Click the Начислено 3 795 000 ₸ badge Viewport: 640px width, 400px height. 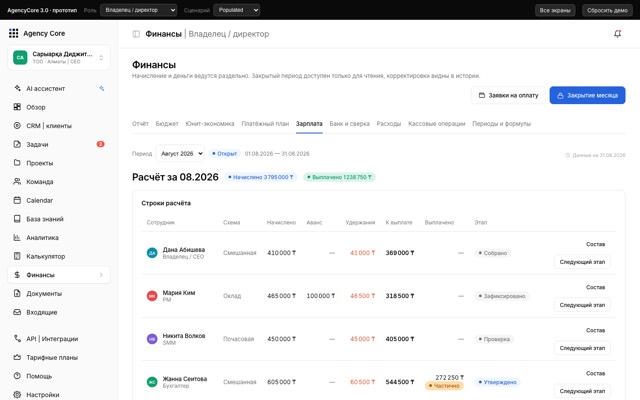point(261,177)
